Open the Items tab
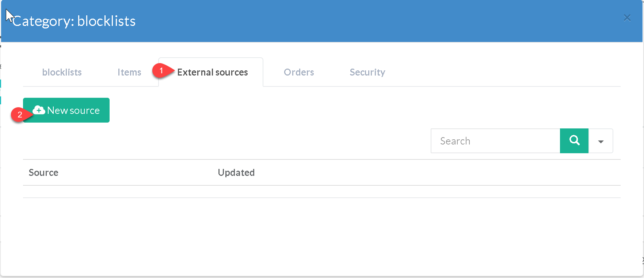The height and width of the screenshot is (278, 644). point(129,72)
